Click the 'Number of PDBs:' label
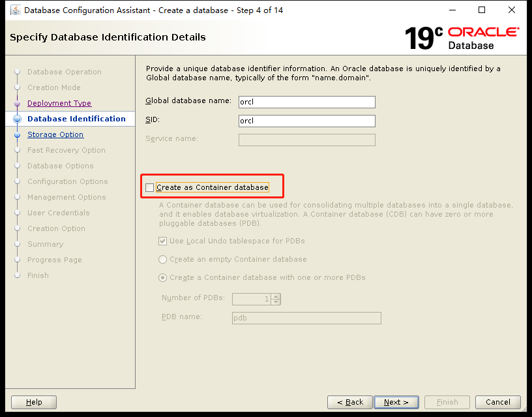Image resolution: width=532 pixels, height=417 pixels. 194,298
